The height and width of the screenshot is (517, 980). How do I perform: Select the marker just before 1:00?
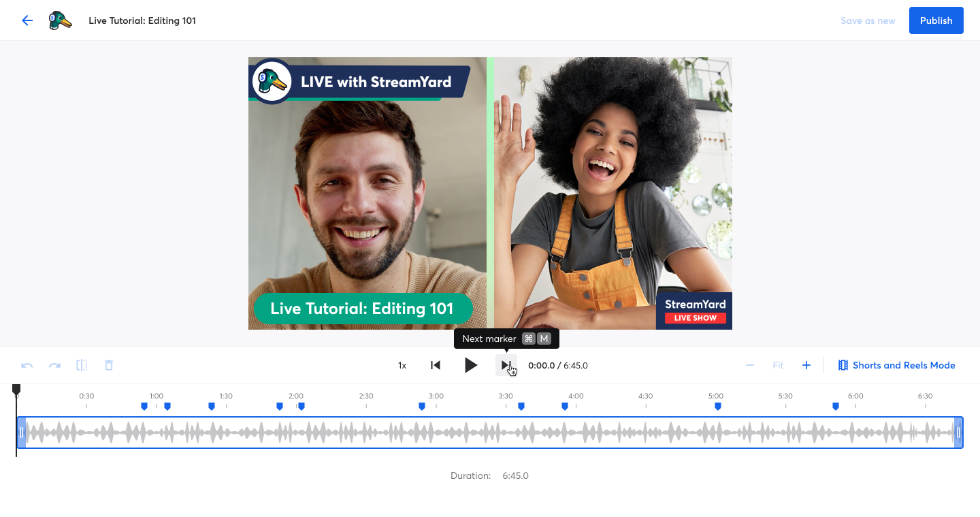tap(144, 407)
